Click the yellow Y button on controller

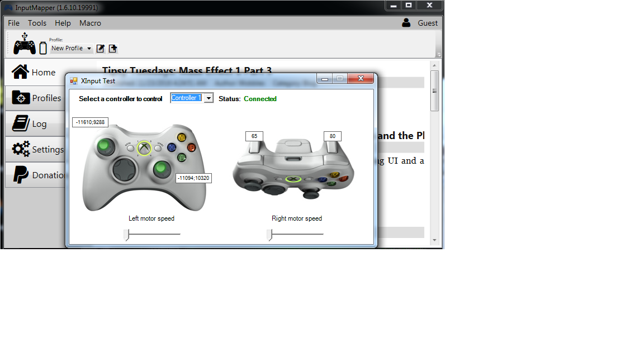(x=182, y=137)
